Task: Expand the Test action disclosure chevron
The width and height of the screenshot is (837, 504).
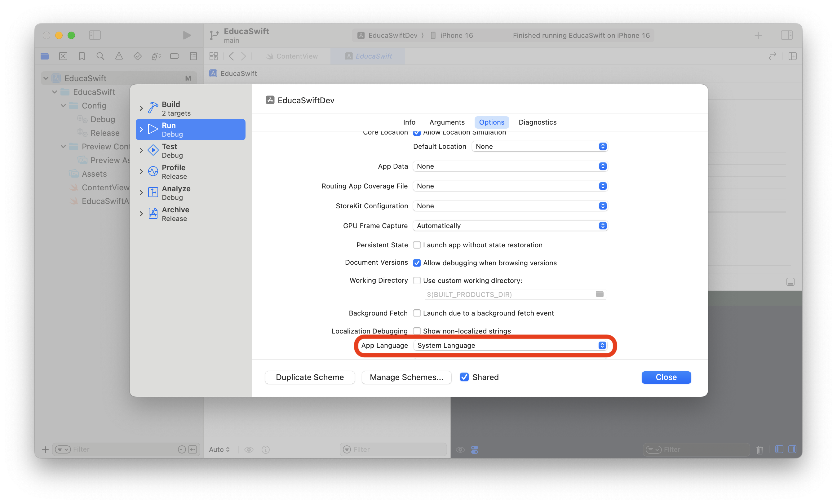Action: point(141,150)
